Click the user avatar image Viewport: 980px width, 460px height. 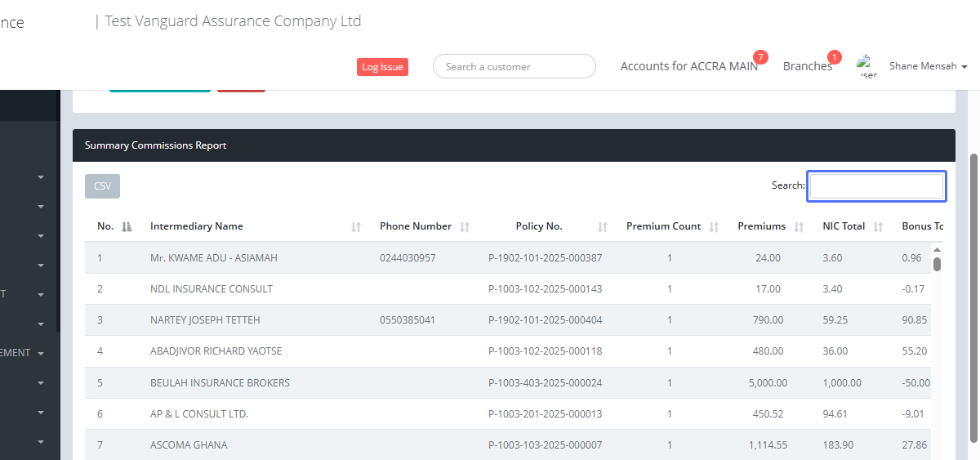pyautogui.click(x=866, y=66)
